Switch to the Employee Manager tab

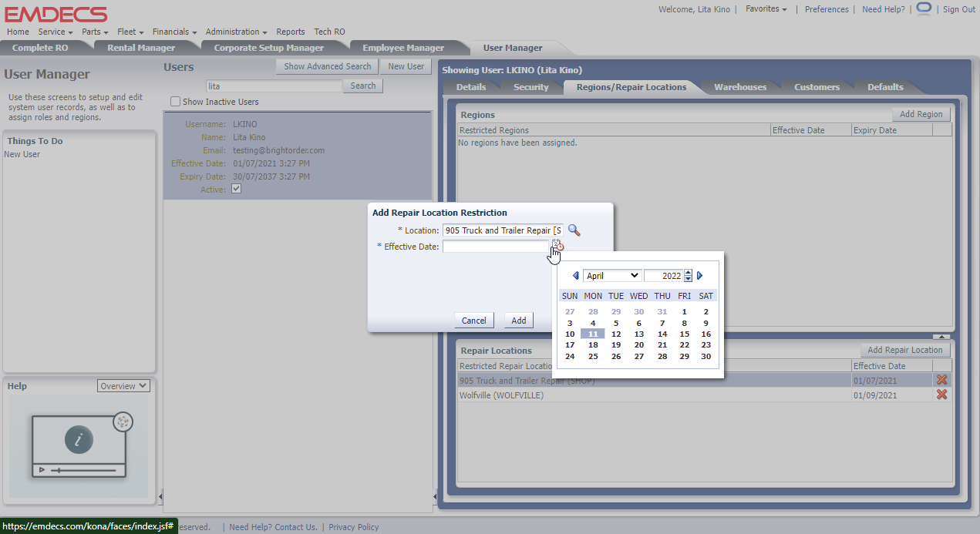(403, 48)
